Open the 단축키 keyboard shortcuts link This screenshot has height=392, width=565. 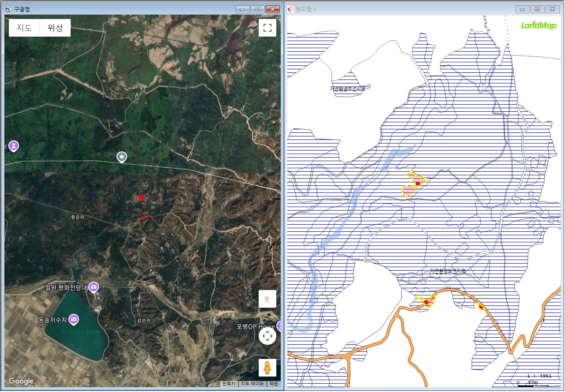(229, 384)
